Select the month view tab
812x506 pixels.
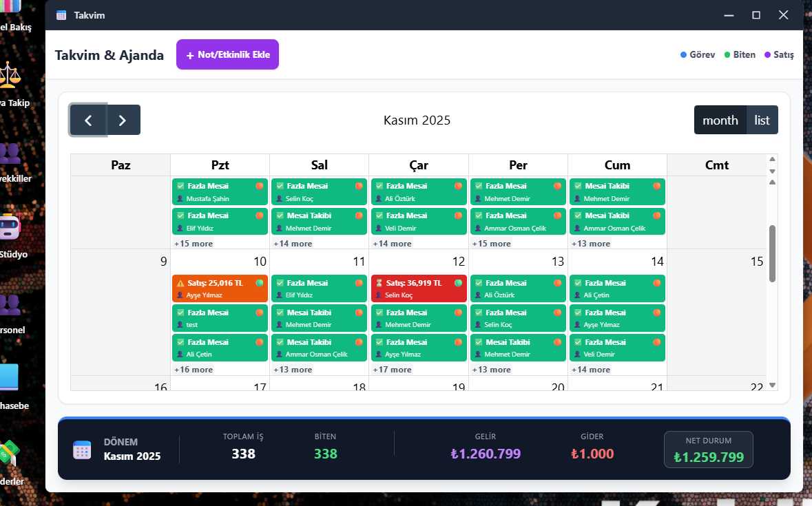tap(720, 120)
